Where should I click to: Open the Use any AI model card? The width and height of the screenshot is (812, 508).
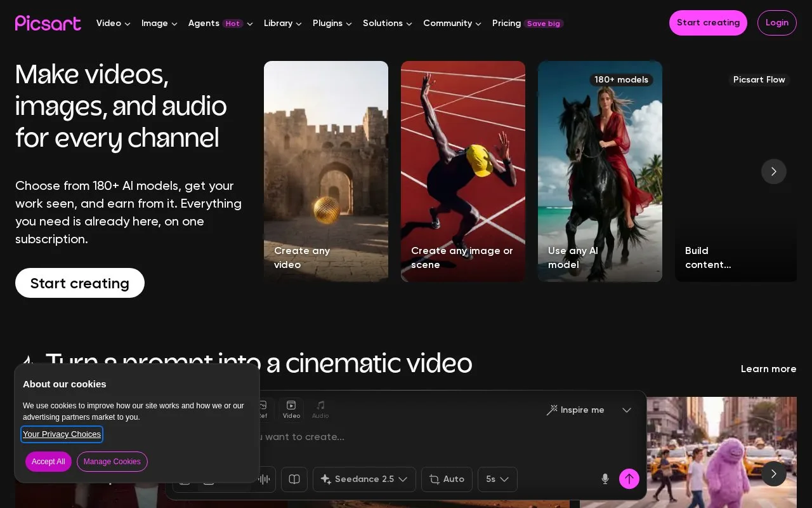tap(600, 171)
